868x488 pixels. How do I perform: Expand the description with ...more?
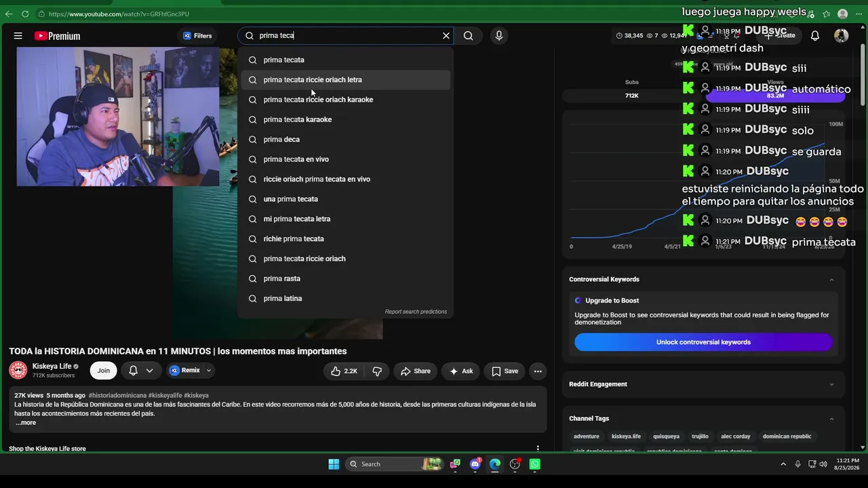tap(26, 423)
